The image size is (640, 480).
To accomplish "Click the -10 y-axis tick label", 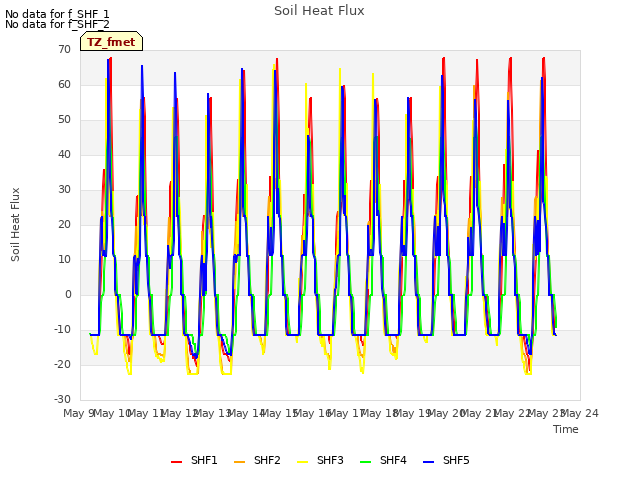I will [x=62, y=329].
